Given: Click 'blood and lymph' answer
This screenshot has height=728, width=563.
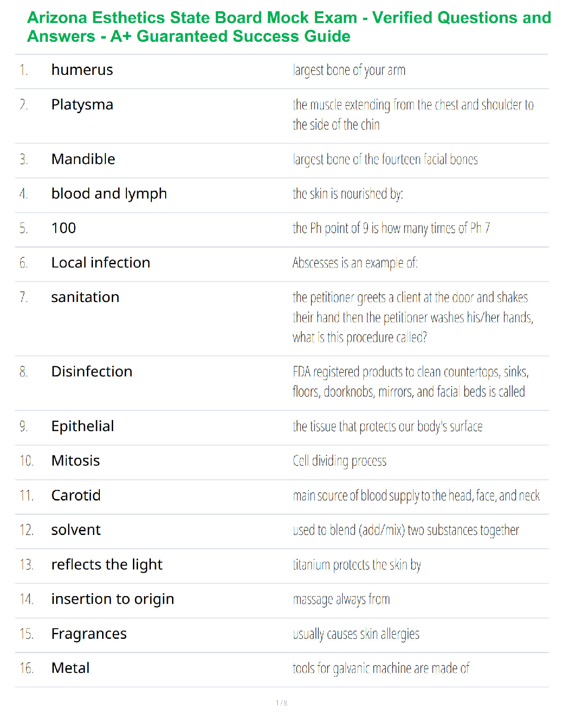Looking at the screenshot, I should pyautogui.click(x=109, y=194).
